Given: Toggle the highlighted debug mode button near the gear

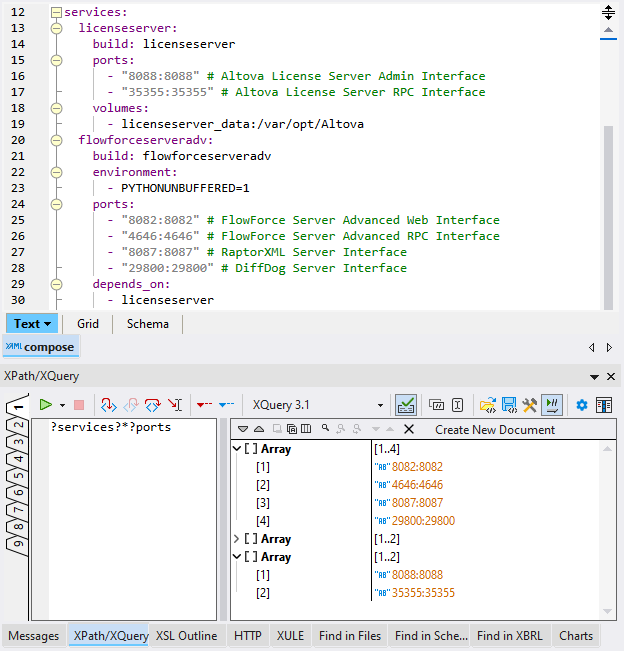Looking at the screenshot, I should pos(552,405).
